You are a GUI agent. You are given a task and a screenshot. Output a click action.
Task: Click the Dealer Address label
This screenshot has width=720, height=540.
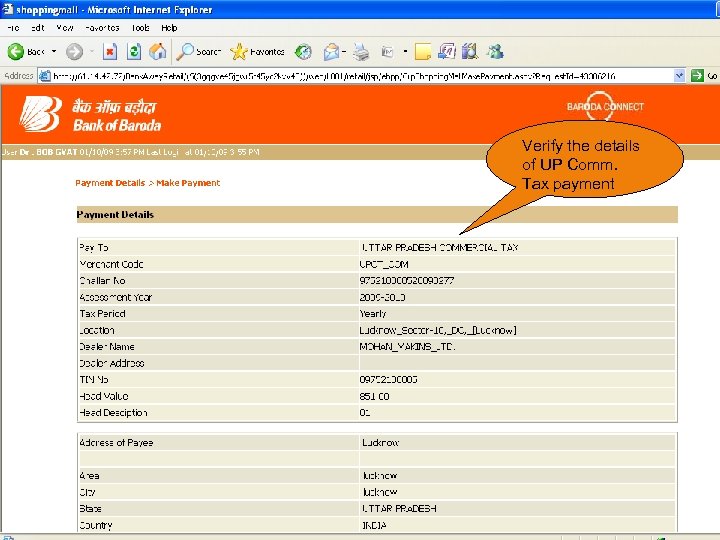[112, 363]
